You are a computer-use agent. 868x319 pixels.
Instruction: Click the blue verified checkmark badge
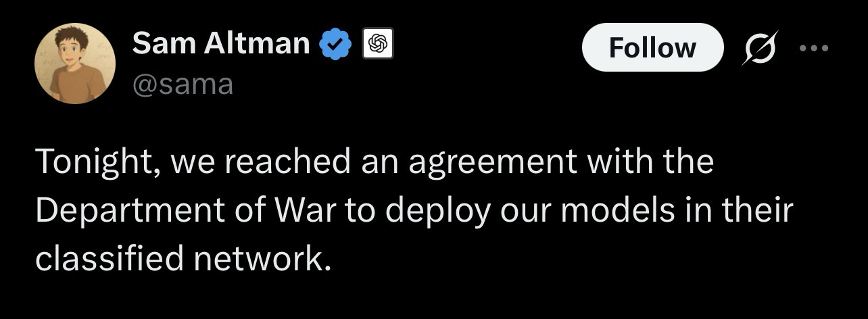(336, 45)
